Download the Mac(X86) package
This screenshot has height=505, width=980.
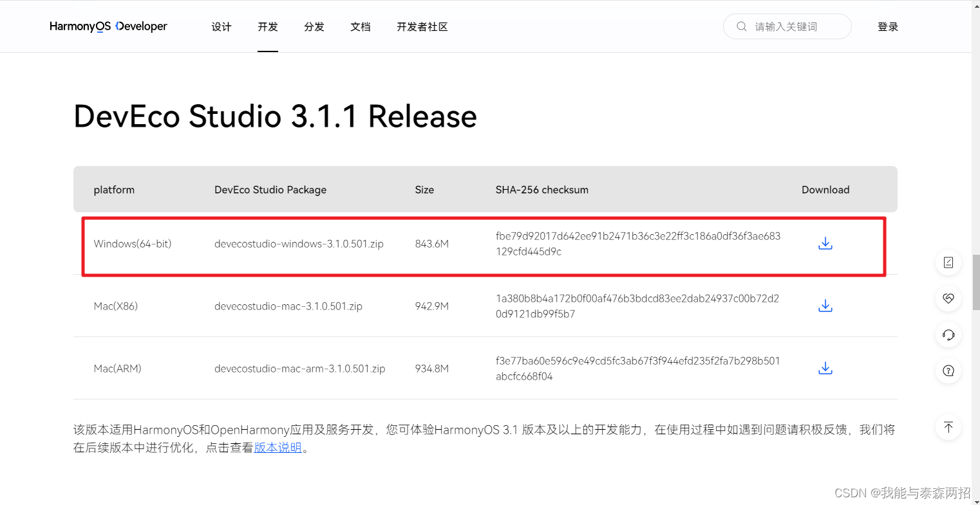[x=825, y=306]
